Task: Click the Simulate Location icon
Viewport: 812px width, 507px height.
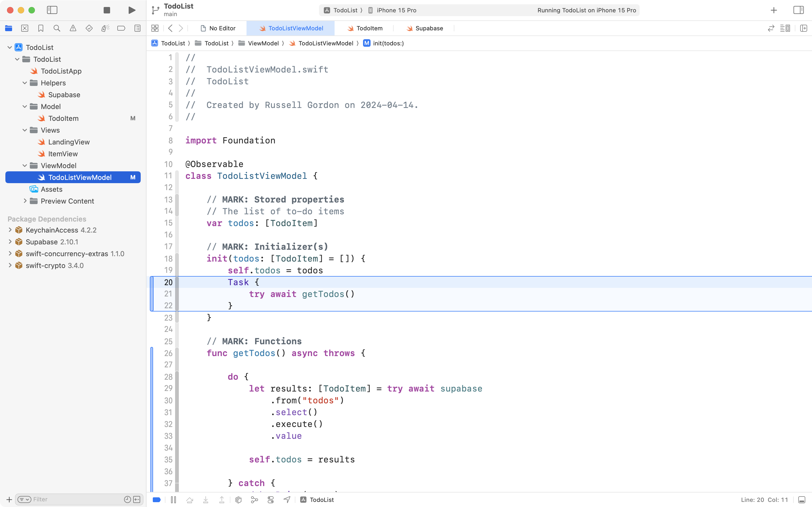Action: pyautogui.click(x=287, y=500)
